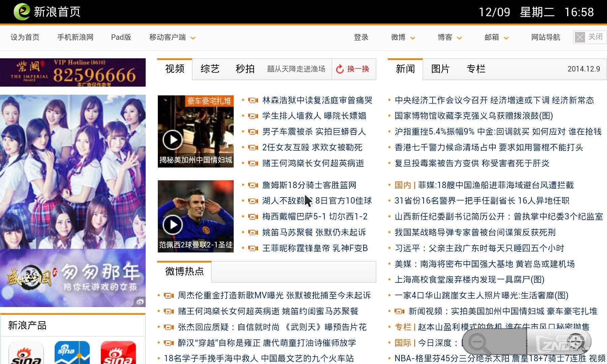Open 手机新浪网 link

(x=75, y=37)
